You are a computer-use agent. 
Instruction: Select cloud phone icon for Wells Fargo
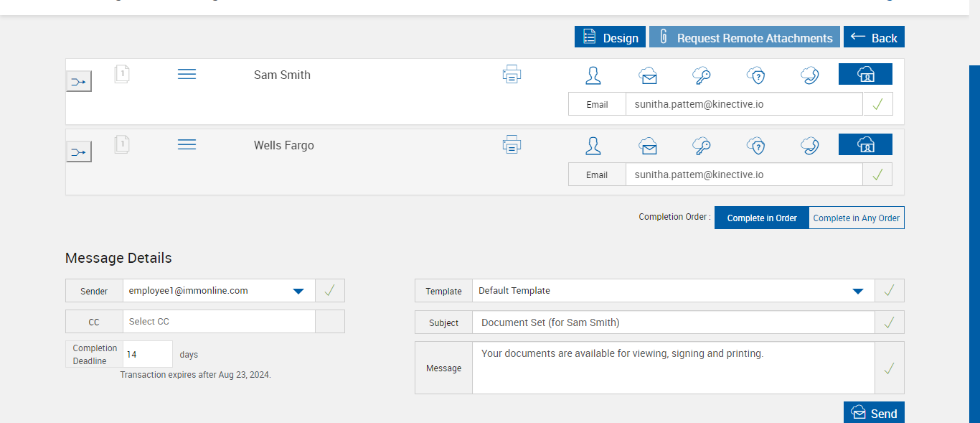810,146
